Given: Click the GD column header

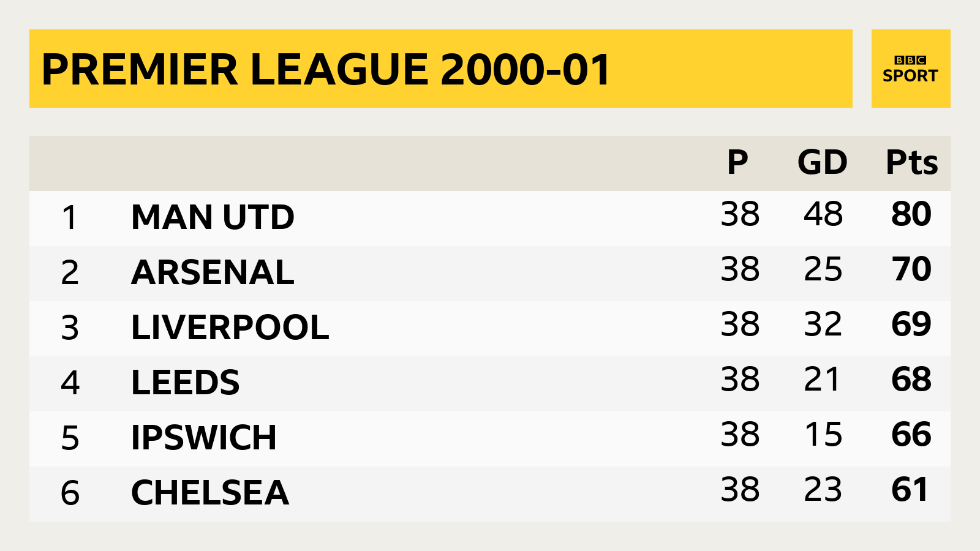Looking at the screenshot, I should coord(823,162).
